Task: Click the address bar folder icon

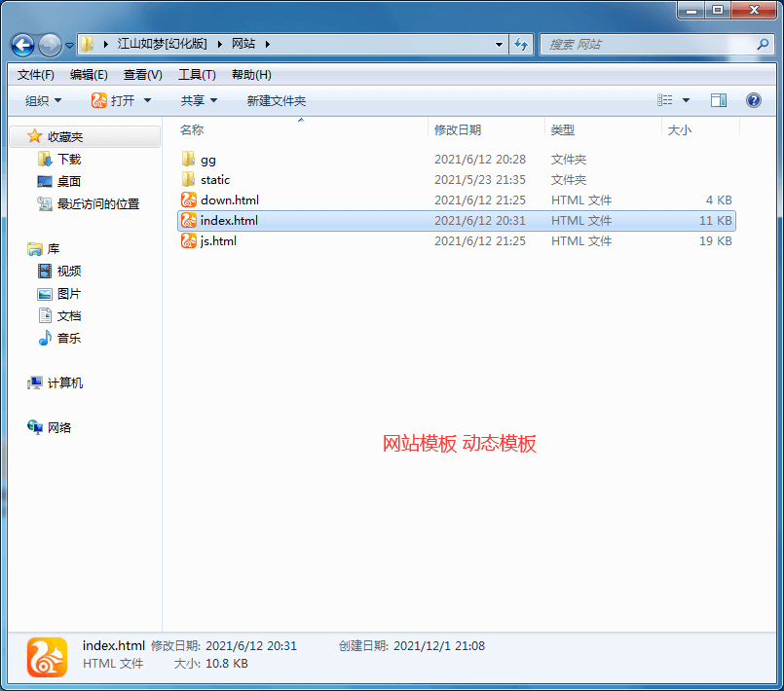Action: [88, 44]
